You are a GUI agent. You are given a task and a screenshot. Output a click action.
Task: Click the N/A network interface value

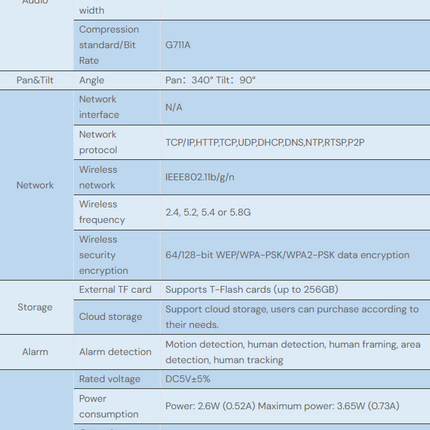click(x=174, y=107)
